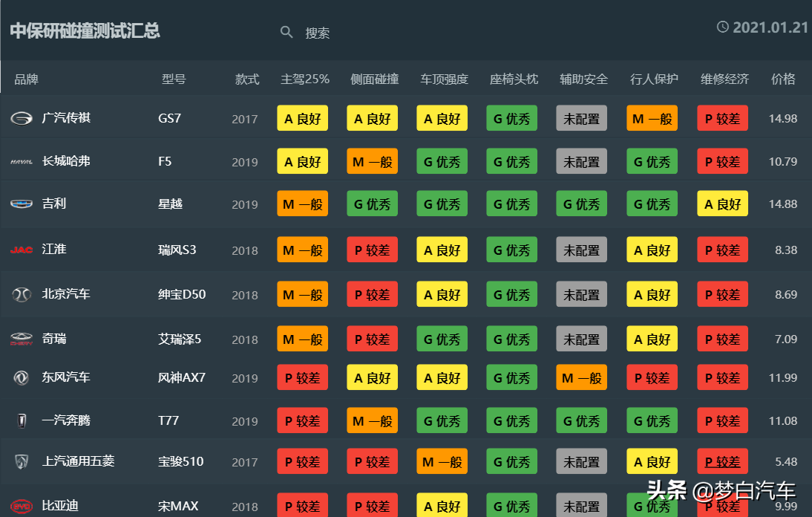This screenshot has width=812, height=517.
Task: Click F5's 侧面碰撞 'M 一般' badge
Action: pos(373,162)
